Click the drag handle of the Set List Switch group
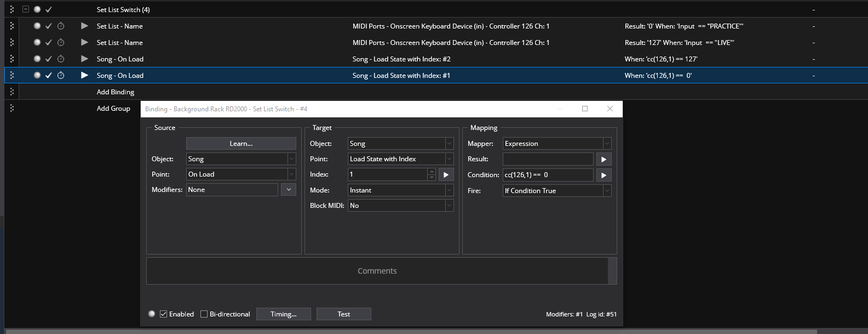 pos(12,9)
